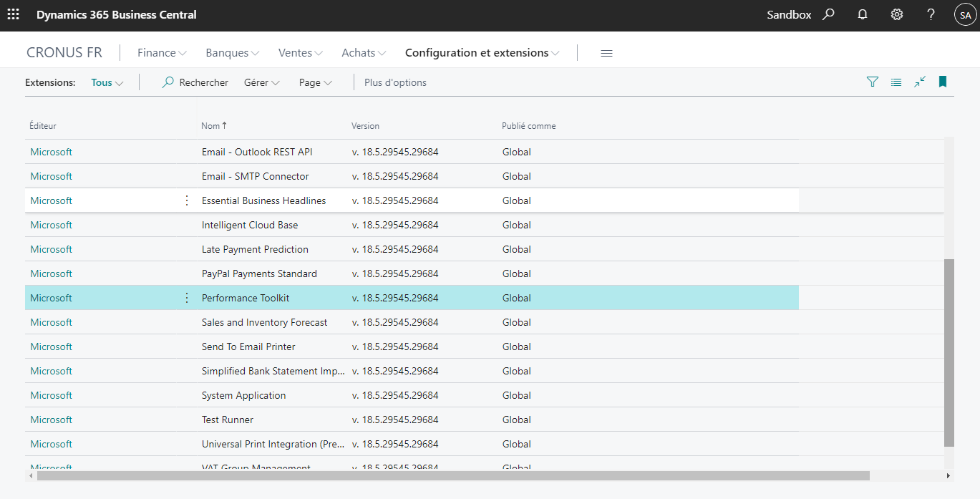Viewport: 980px width, 499px height.
Task: Expand the Banques menu
Action: 232,53
